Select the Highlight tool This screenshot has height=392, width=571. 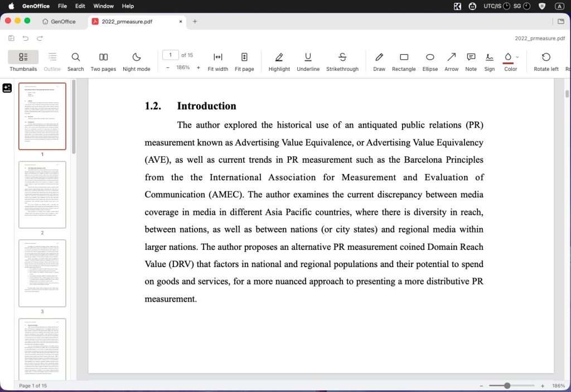click(279, 61)
